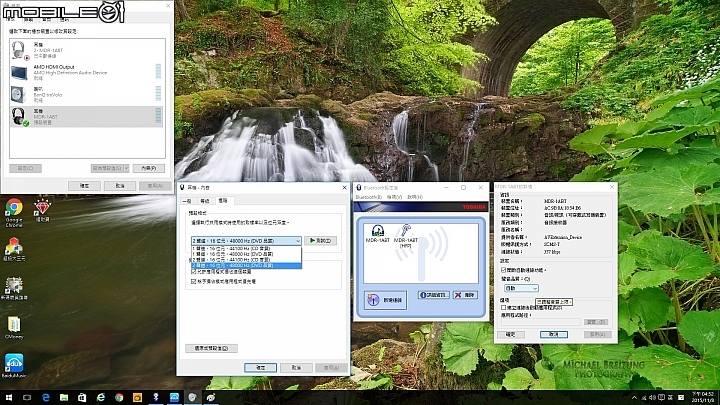Screen dimensions: 720x405
Task: Click Cancel in the Sound dialog
Action: [x=120, y=186]
